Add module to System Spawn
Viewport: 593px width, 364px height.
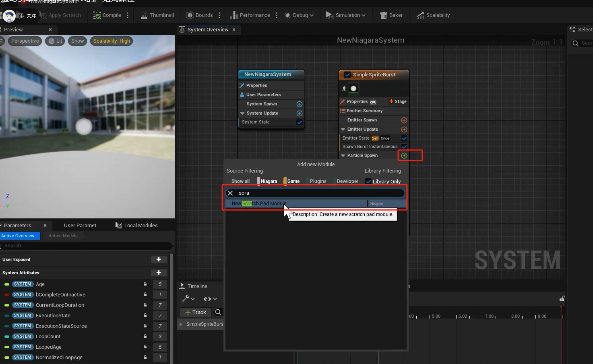pos(300,104)
